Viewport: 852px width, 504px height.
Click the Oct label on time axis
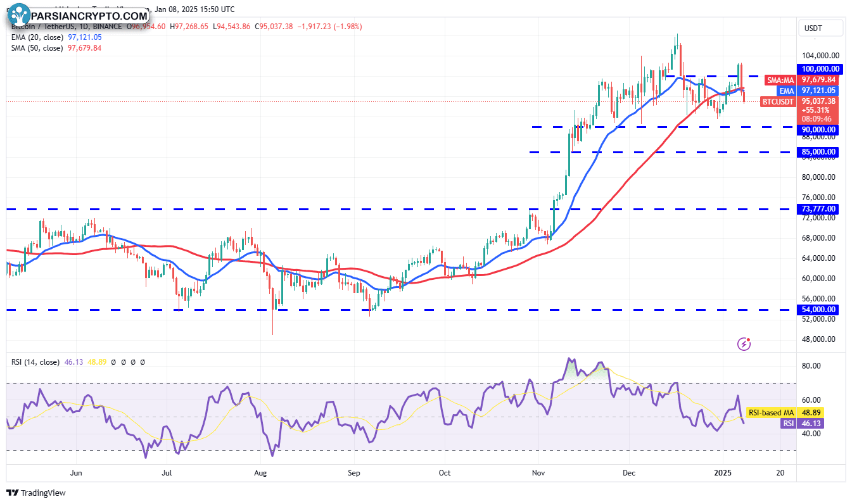click(444, 473)
